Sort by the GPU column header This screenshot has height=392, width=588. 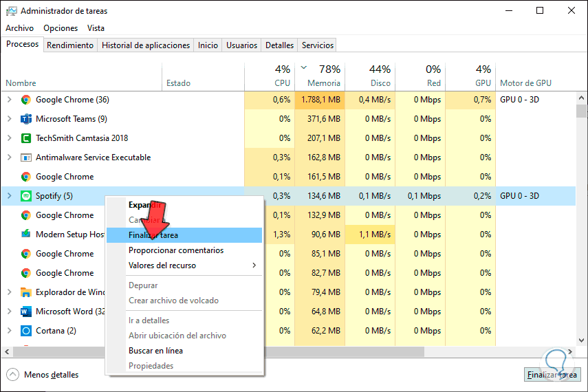(x=470, y=77)
